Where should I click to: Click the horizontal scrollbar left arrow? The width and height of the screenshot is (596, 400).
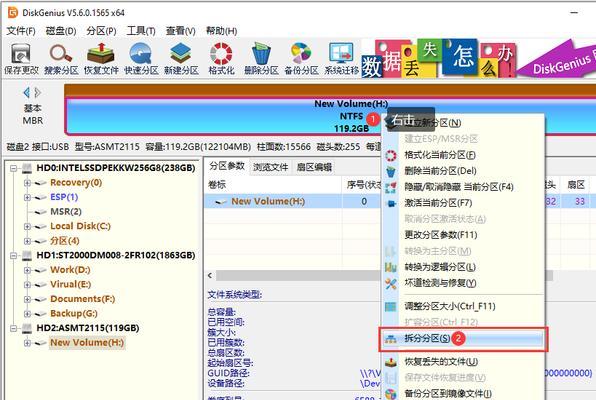(210, 276)
